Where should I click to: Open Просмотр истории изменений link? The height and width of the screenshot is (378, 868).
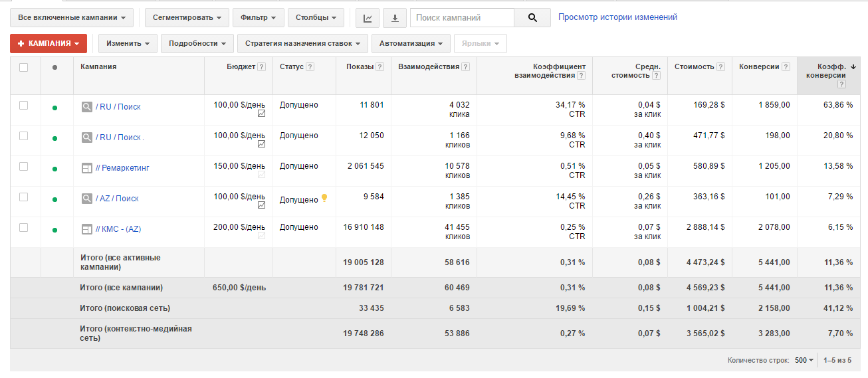pyautogui.click(x=617, y=17)
